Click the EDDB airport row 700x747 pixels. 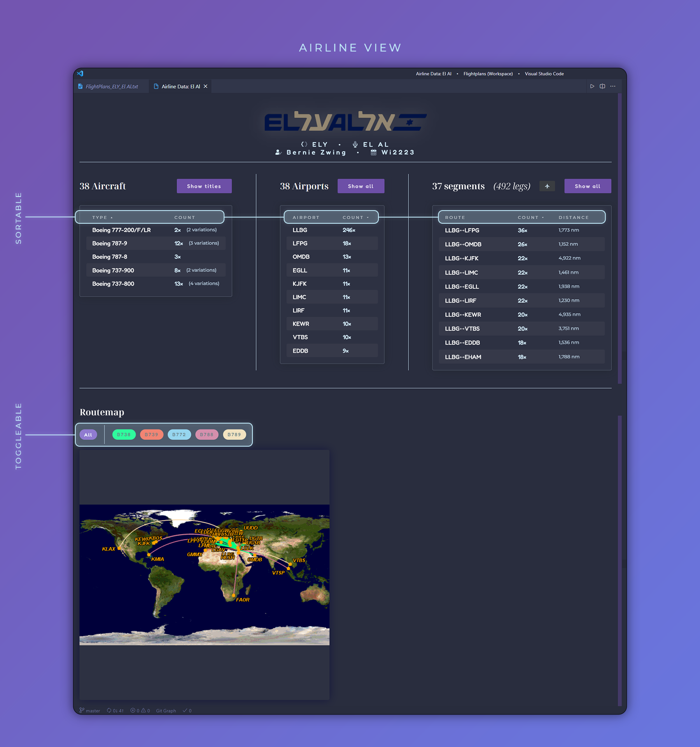point(332,351)
